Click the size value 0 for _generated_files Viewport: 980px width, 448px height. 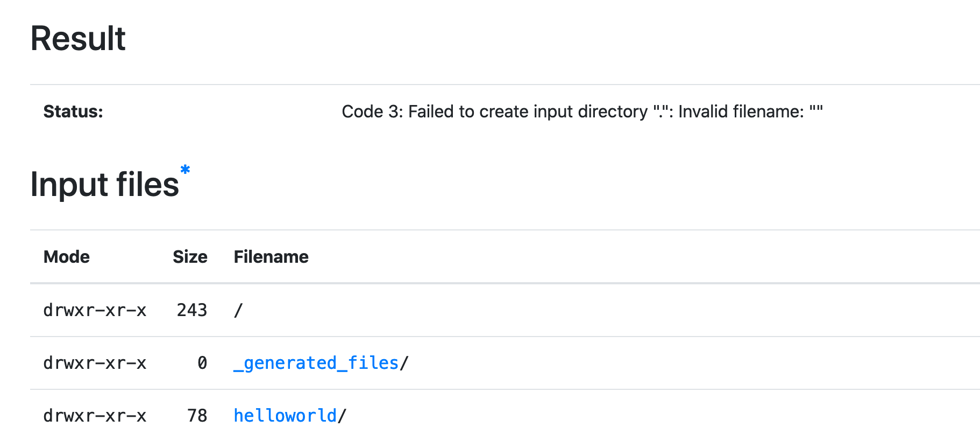click(x=202, y=363)
